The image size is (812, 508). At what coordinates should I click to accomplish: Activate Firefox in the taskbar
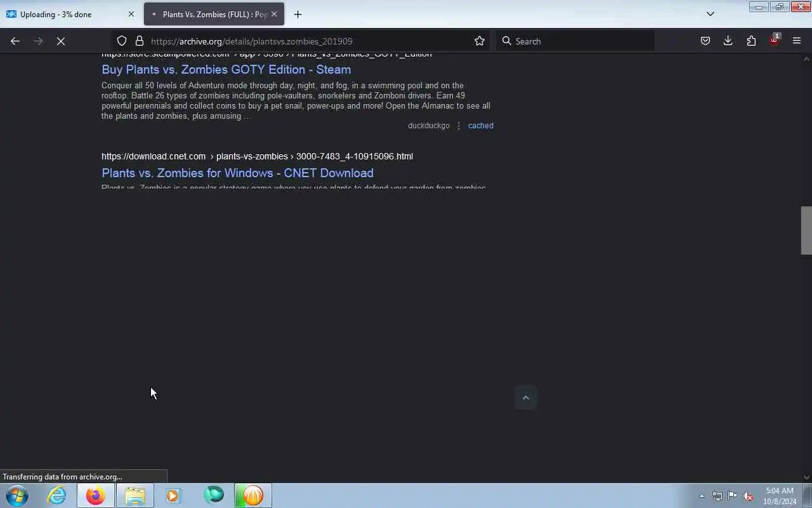click(x=96, y=495)
